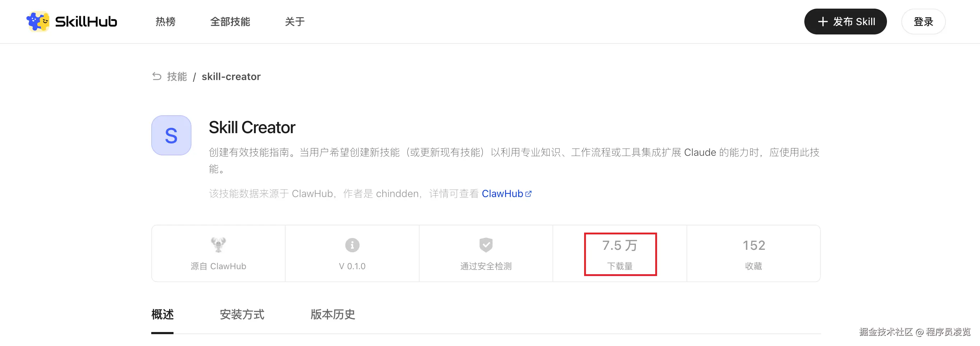Click the shield check icon for 通过安全检测
980x346 pixels.
[486, 245]
